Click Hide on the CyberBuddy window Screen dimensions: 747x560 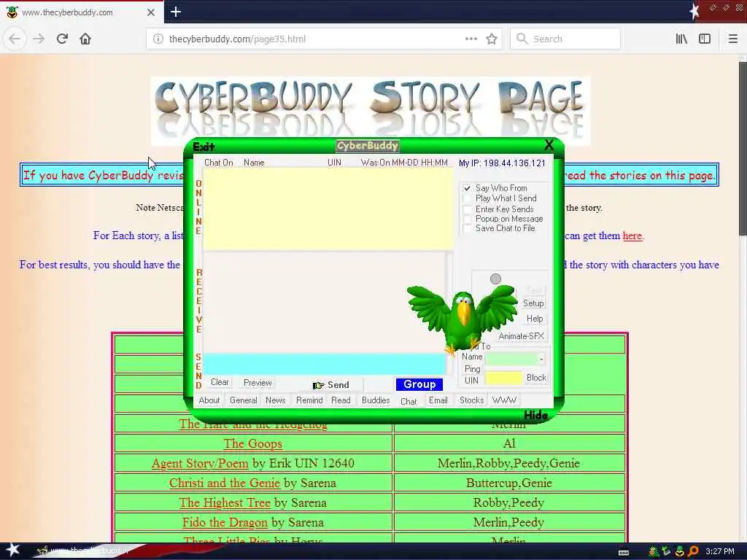535,415
